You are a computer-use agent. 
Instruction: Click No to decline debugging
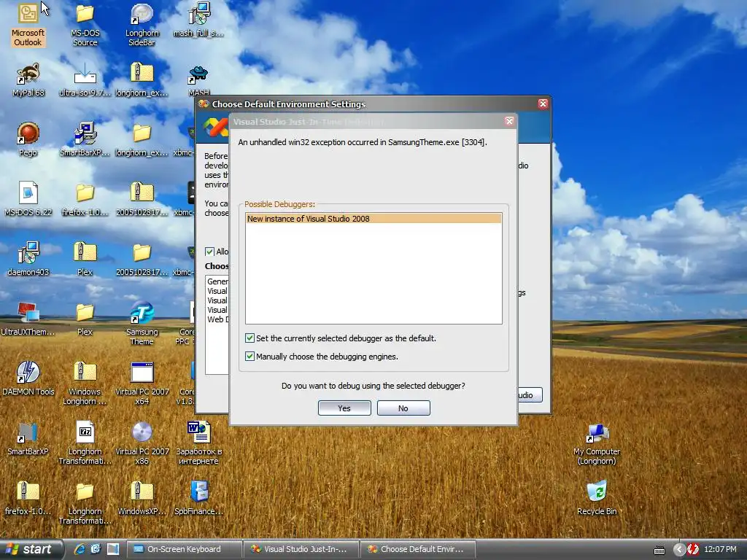[403, 408]
